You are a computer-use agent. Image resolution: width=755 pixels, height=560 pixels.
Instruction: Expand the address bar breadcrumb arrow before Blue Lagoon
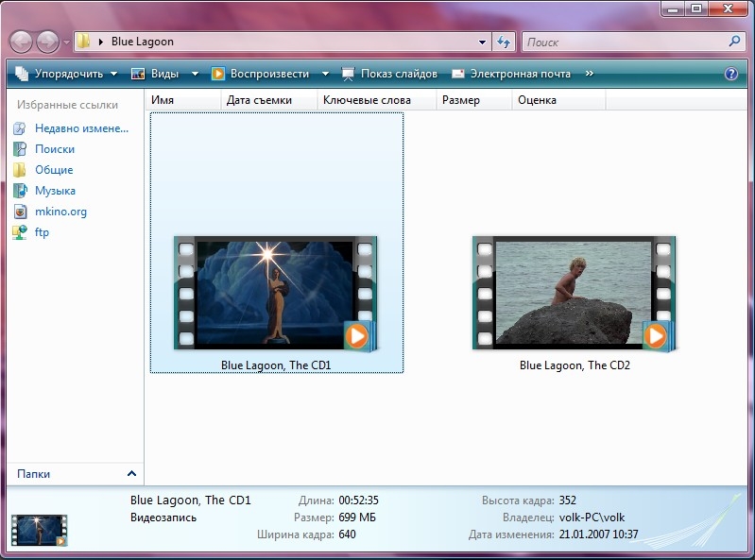point(100,42)
